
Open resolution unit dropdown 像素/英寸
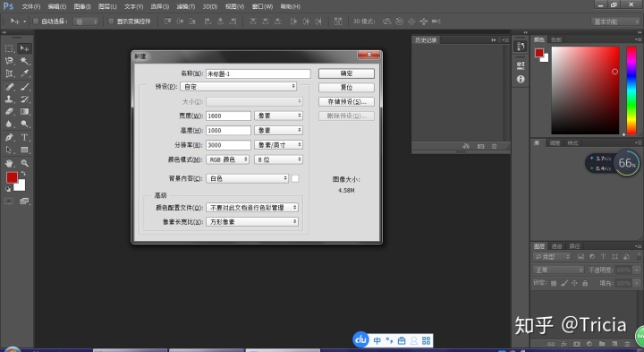pos(278,145)
